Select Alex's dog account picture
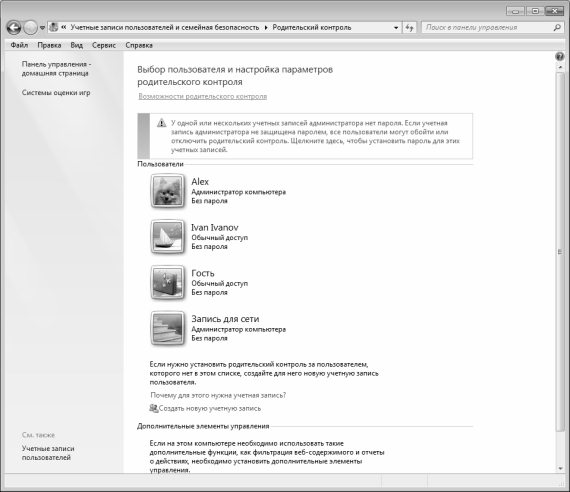 pyautogui.click(x=167, y=191)
